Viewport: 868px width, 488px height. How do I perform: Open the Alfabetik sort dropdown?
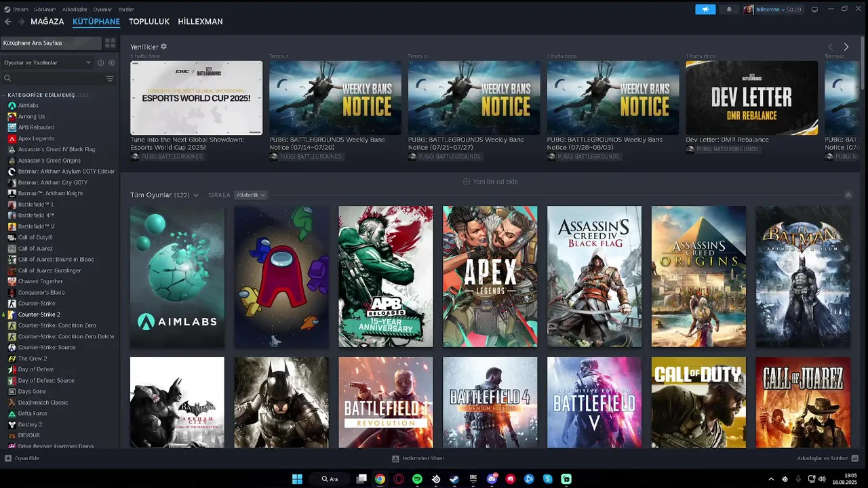pos(250,195)
